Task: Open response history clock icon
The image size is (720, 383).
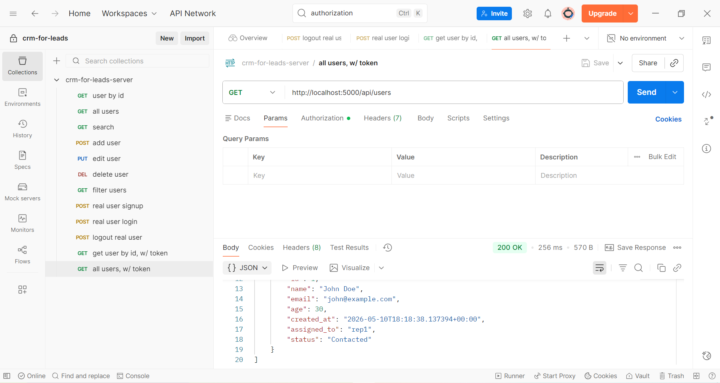Action: click(388, 248)
